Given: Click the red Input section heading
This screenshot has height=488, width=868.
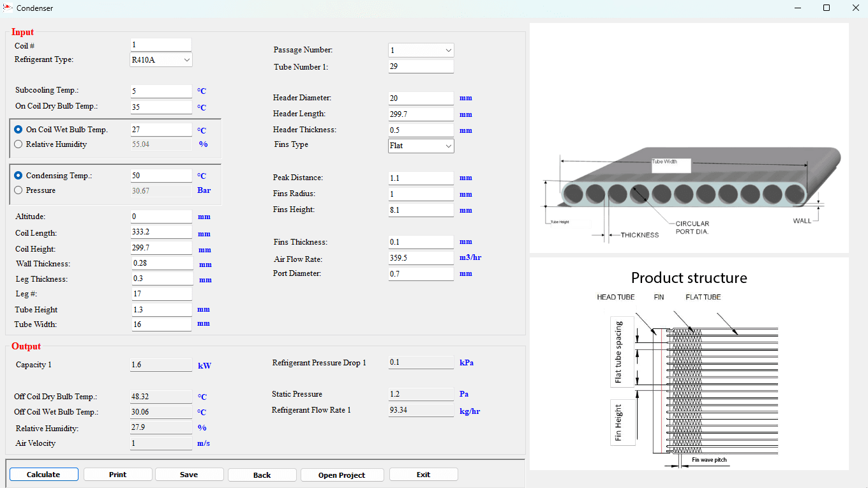Looking at the screenshot, I should pyautogui.click(x=22, y=32).
